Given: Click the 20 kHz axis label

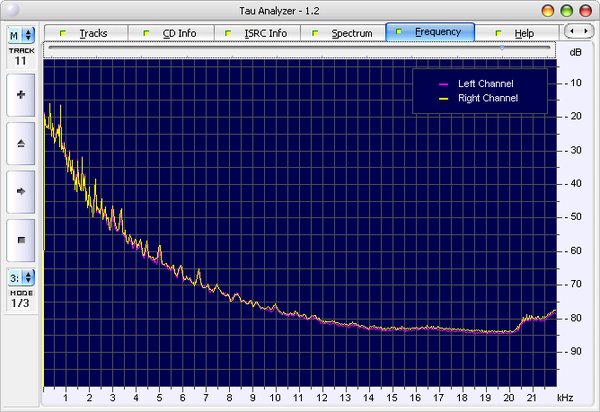Looking at the screenshot, I should [509, 398].
